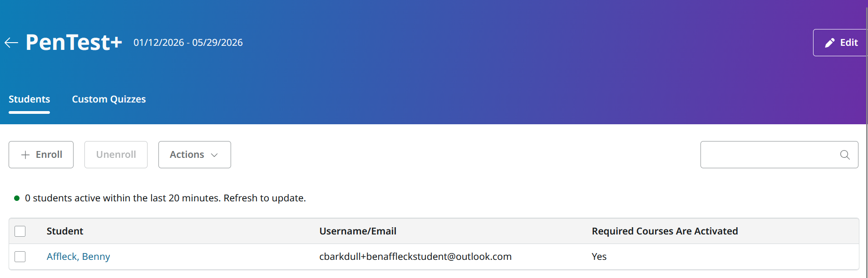Image resolution: width=868 pixels, height=278 pixels.
Task: Open the Custom Quizzes tab
Action: (x=109, y=99)
